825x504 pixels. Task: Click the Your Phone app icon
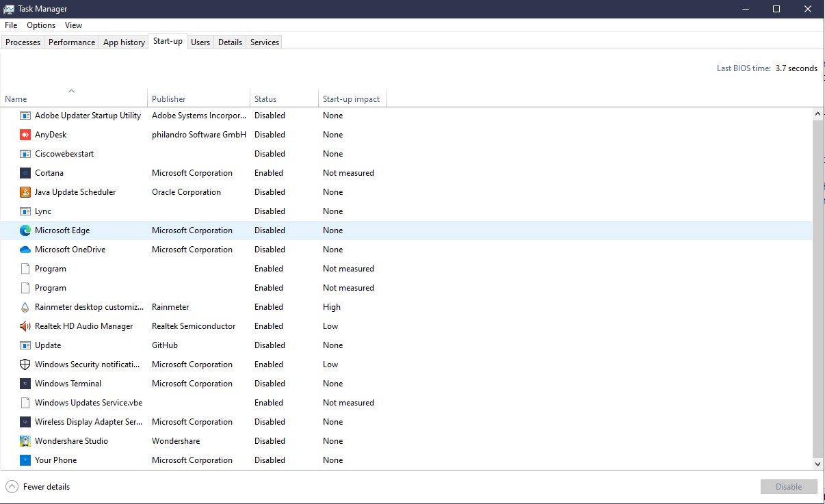pyautogui.click(x=25, y=460)
